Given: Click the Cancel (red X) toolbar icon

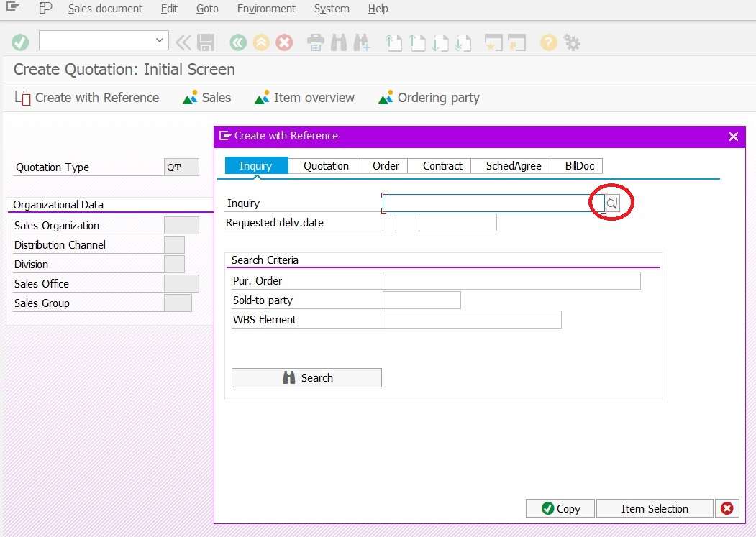Looking at the screenshot, I should pyautogui.click(x=284, y=42).
